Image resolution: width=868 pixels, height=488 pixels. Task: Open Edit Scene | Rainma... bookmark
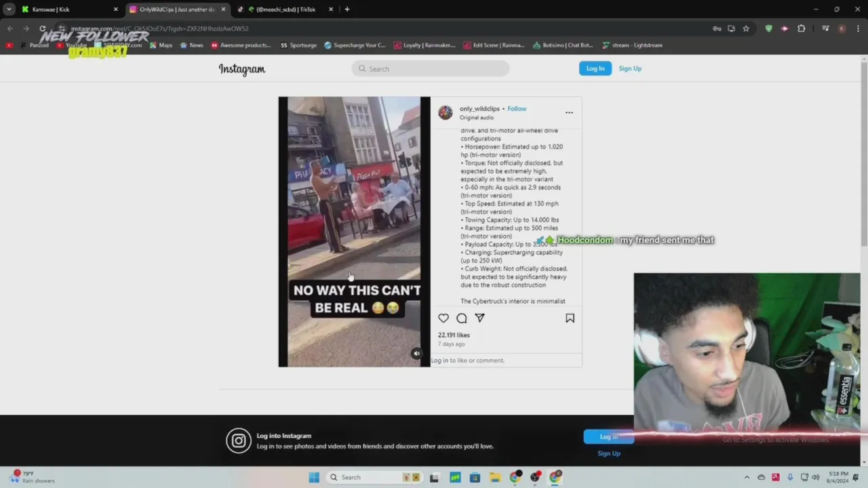point(494,45)
